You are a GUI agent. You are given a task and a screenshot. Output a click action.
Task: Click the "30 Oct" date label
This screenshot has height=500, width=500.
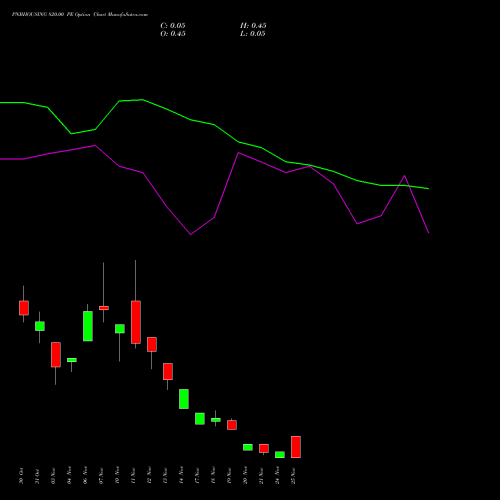[x=21, y=476]
